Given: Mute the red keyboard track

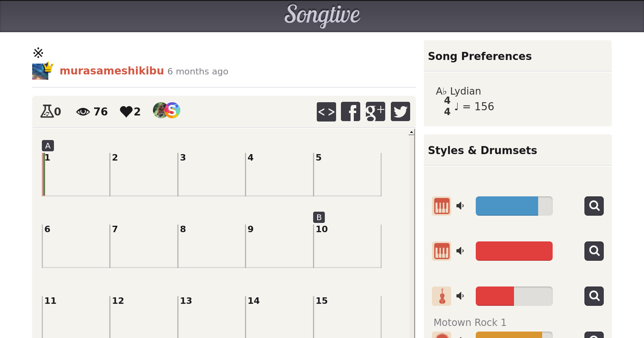Looking at the screenshot, I should click(460, 251).
